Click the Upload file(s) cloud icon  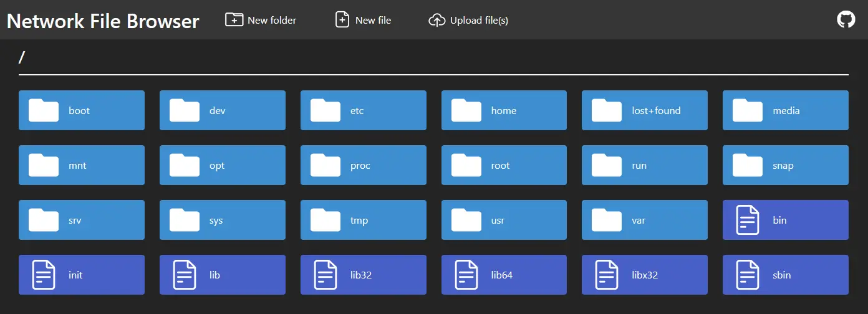(437, 21)
